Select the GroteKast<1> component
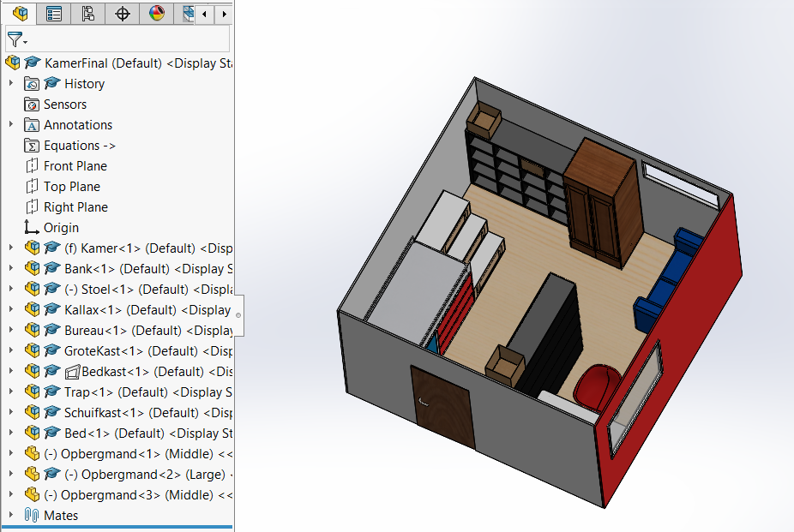 coord(129,351)
